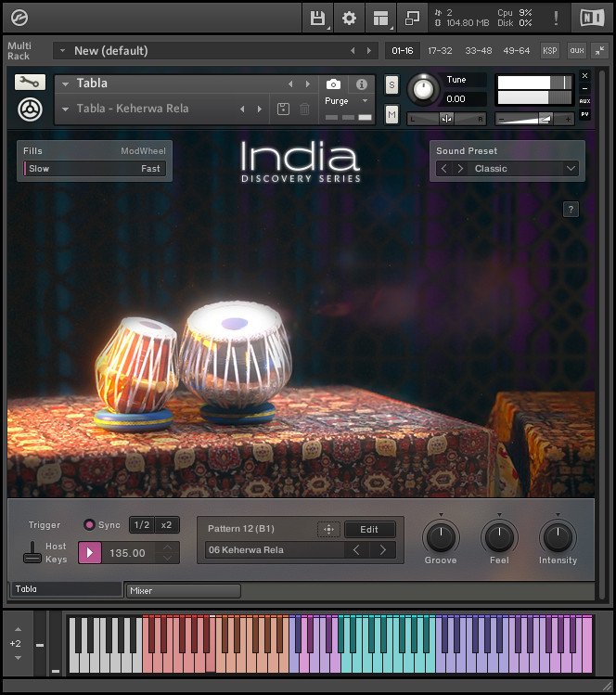
Task: Toggle double-speed x2 button
Action: [x=167, y=525]
